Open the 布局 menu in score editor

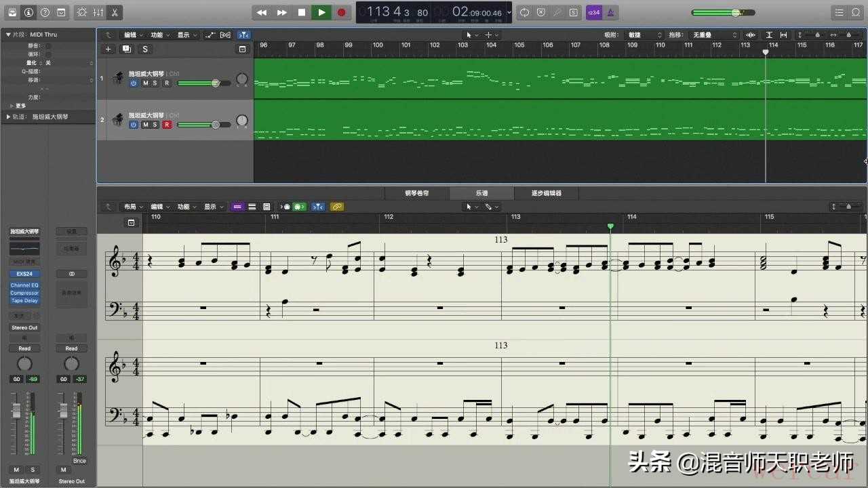point(132,207)
